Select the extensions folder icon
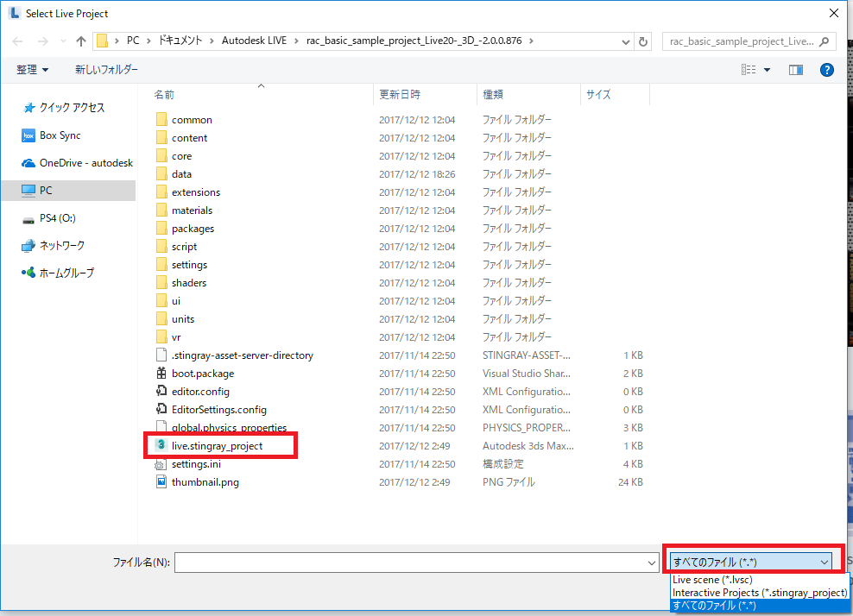Viewport: 853px width, 616px height. (x=161, y=192)
